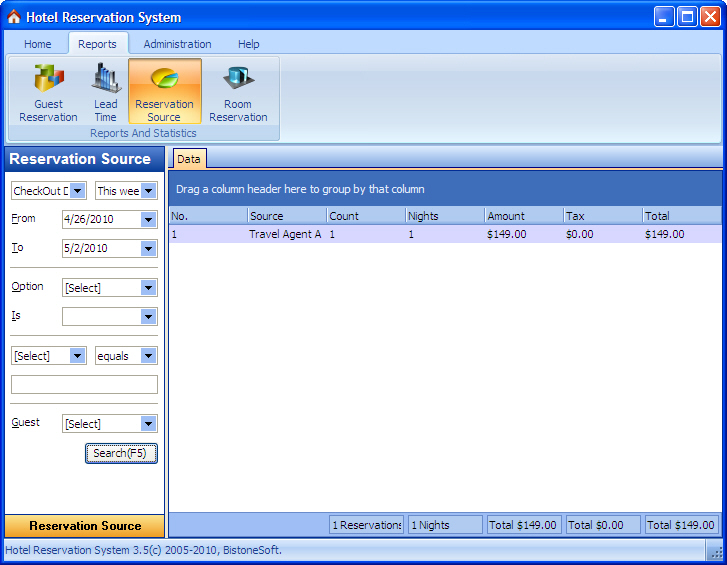Click the No. column header

(x=208, y=216)
